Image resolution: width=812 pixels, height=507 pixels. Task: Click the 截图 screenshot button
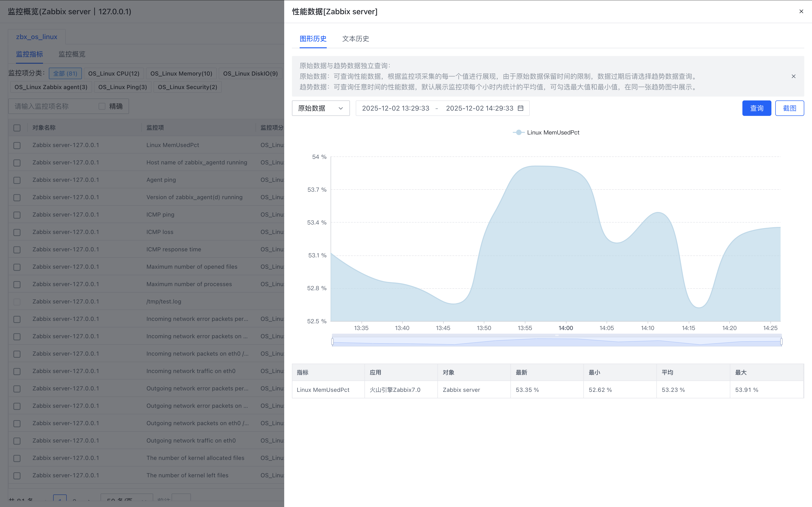(789, 108)
